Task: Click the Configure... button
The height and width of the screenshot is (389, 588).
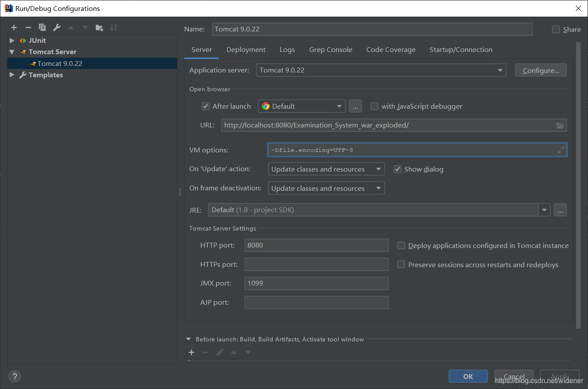Action: [x=541, y=70]
